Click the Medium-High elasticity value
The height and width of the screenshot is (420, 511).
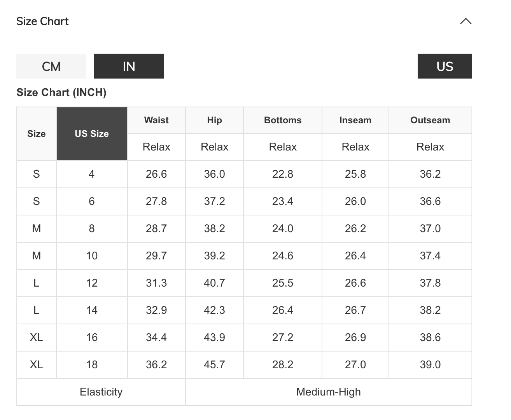point(329,392)
